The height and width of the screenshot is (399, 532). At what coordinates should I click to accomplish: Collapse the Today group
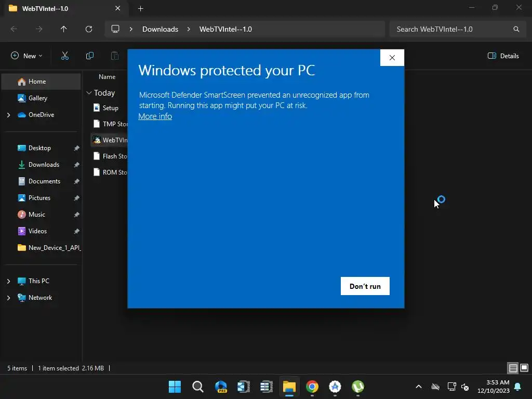[x=89, y=92]
